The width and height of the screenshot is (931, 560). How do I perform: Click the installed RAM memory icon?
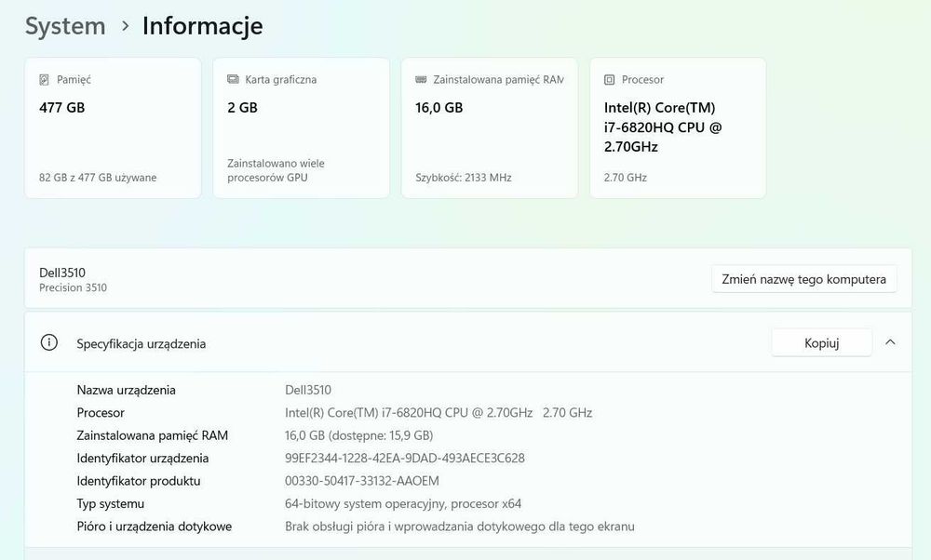421,79
